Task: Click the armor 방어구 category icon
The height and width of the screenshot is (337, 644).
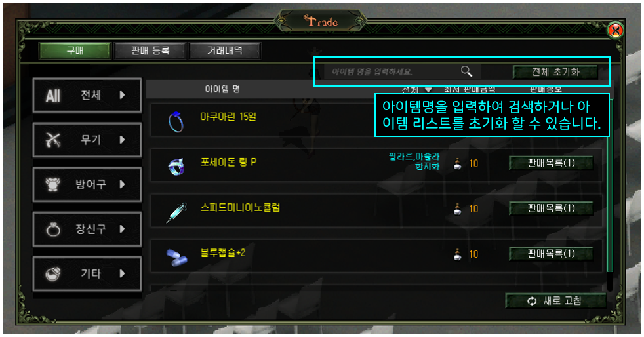Action: pos(53,185)
